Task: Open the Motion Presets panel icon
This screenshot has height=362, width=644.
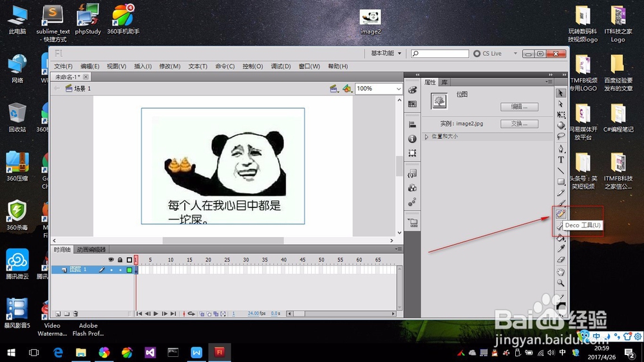Action: [x=412, y=202]
